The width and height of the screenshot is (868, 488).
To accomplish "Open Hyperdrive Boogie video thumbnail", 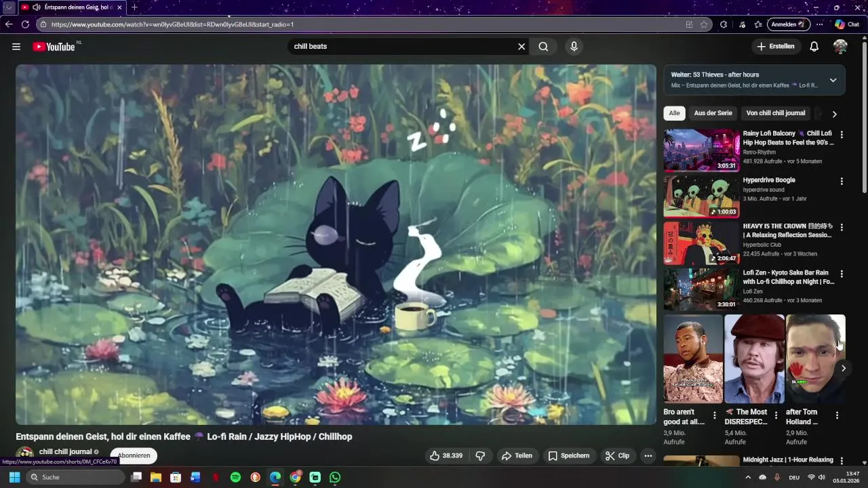I will (x=701, y=197).
